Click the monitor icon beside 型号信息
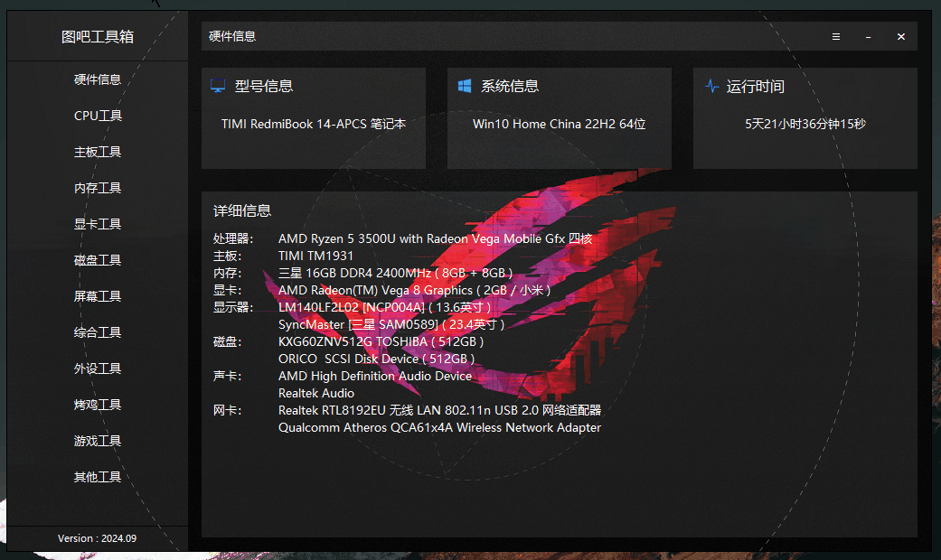 (218, 87)
